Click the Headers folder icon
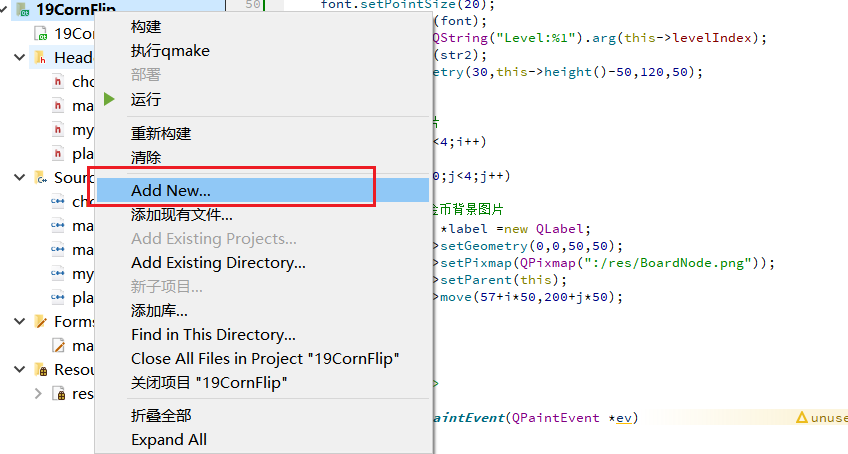 point(41,57)
